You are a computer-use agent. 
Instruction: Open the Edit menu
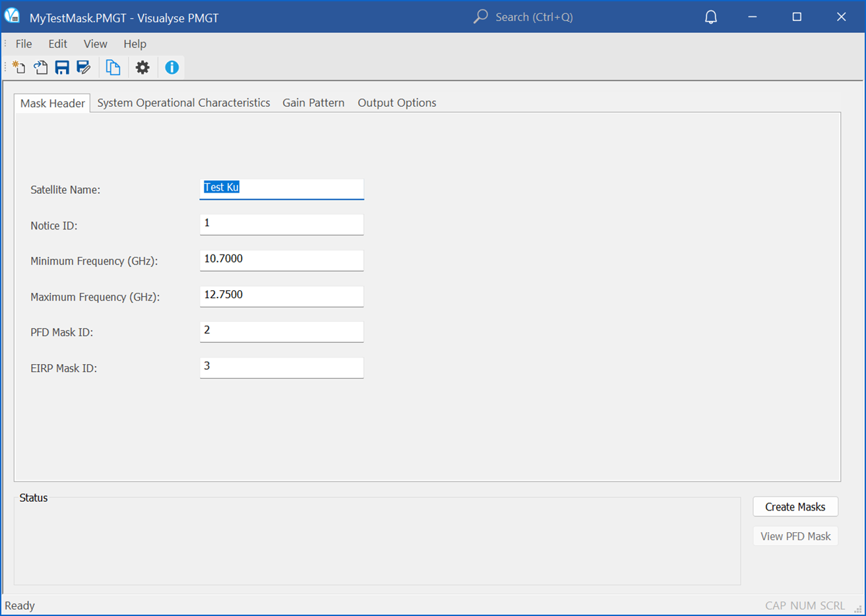tap(57, 44)
